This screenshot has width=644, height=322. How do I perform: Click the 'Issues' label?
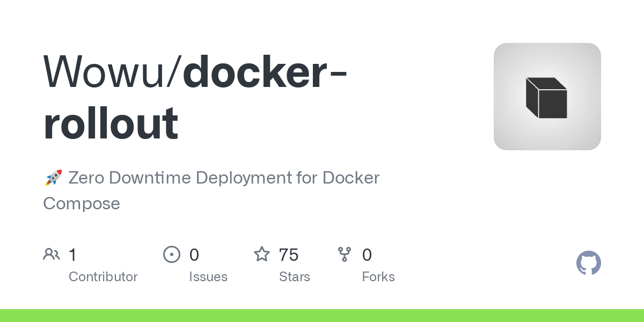(208, 277)
